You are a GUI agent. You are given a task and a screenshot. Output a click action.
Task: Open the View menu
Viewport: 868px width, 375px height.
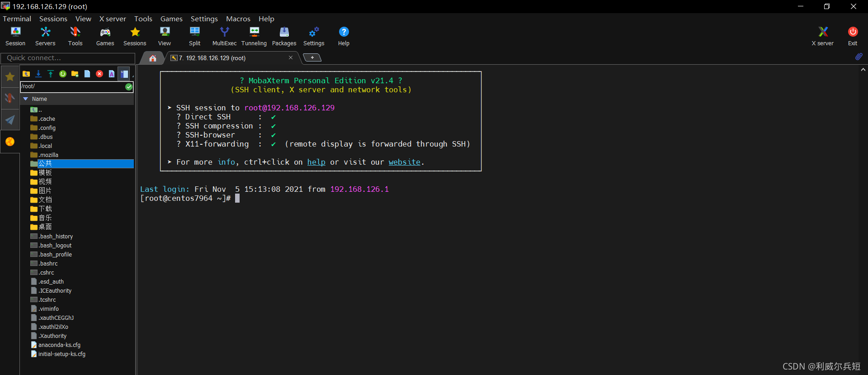pos(83,19)
